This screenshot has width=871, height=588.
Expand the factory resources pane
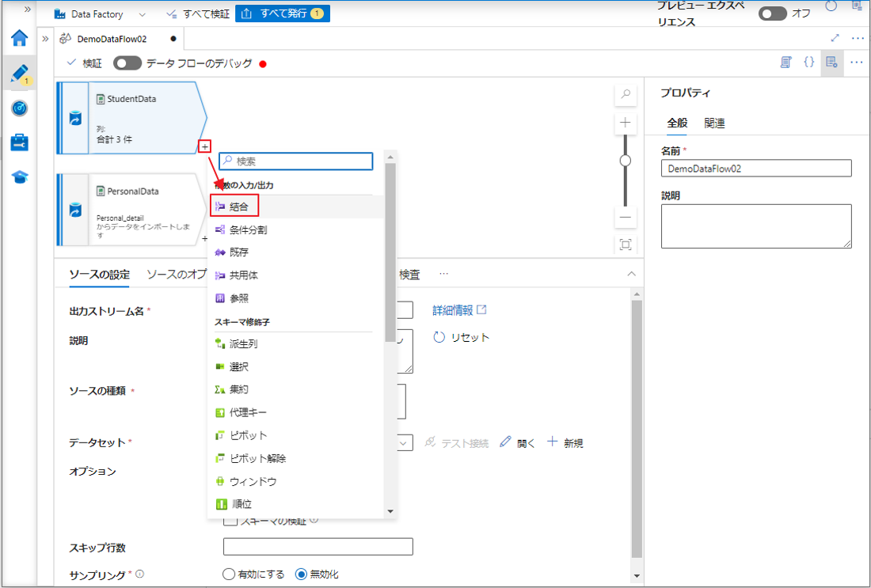pyautogui.click(x=45, y=39)
